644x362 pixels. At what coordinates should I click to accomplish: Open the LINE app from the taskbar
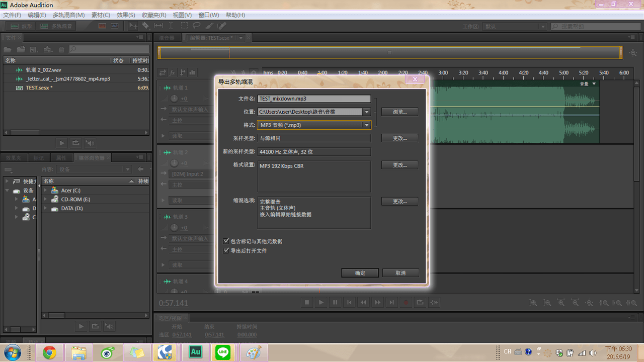223,353
